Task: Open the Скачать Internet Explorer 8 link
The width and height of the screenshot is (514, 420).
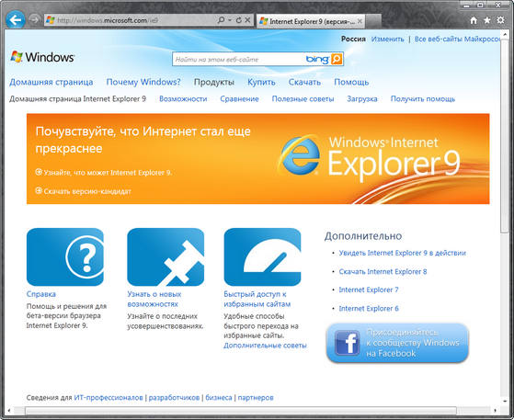Action: point(383,272)
